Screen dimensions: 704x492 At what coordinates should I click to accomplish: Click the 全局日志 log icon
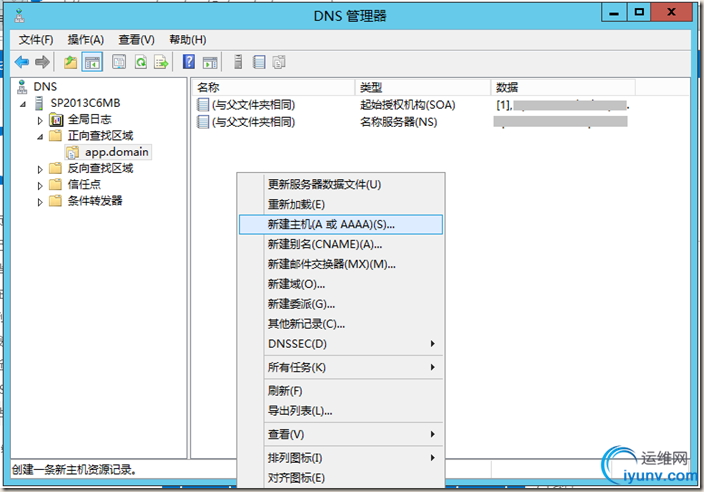(x=56, y=119)
